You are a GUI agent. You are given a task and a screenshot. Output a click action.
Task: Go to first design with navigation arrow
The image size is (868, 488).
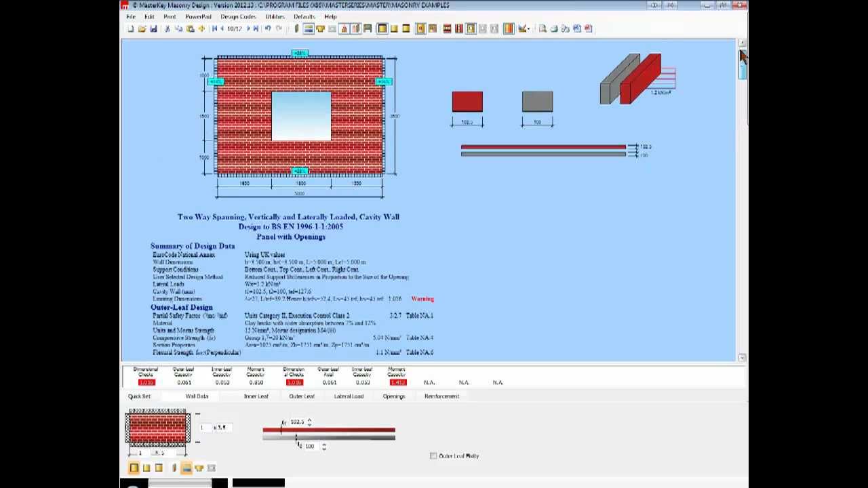tap(214, 28)
